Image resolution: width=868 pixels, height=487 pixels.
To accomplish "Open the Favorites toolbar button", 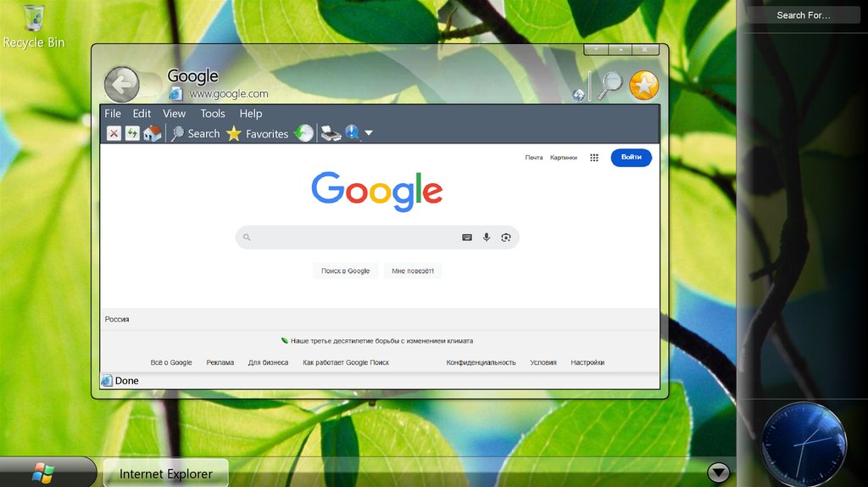I will 258,133.
